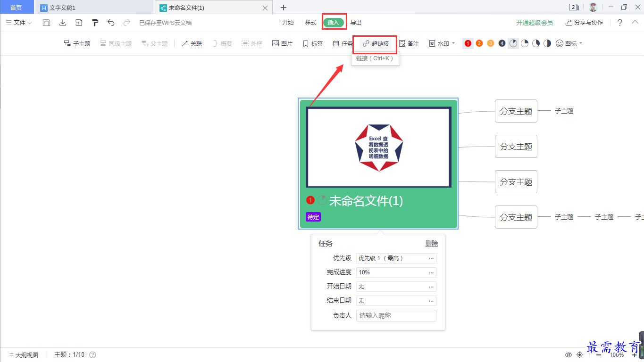Click the 负责人 nickname input field

click(x=396, y=315)
